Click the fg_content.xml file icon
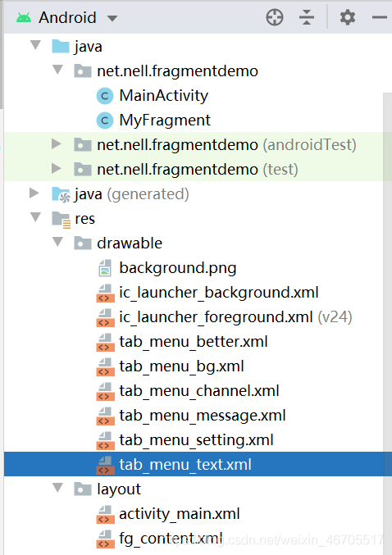Image resolution: width=392 pixels, height=555 pixels. (x=105, y=539)
